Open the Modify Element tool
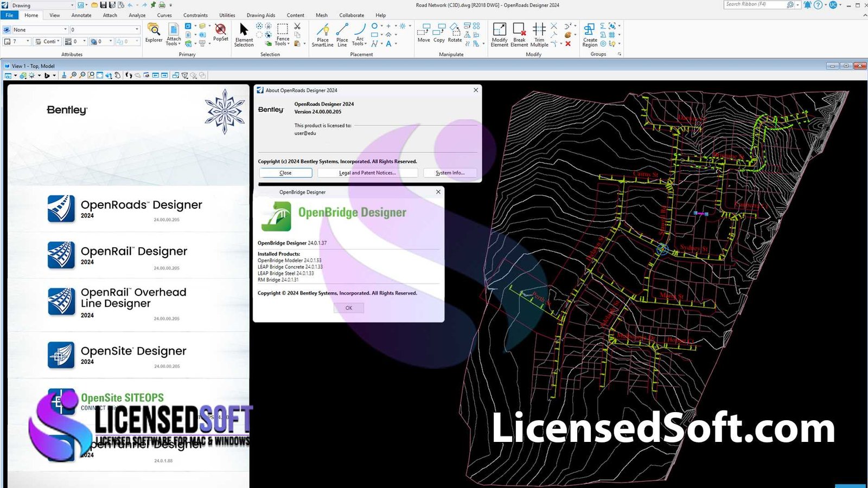Screen dimensions: 868x488 click(500, 34)
